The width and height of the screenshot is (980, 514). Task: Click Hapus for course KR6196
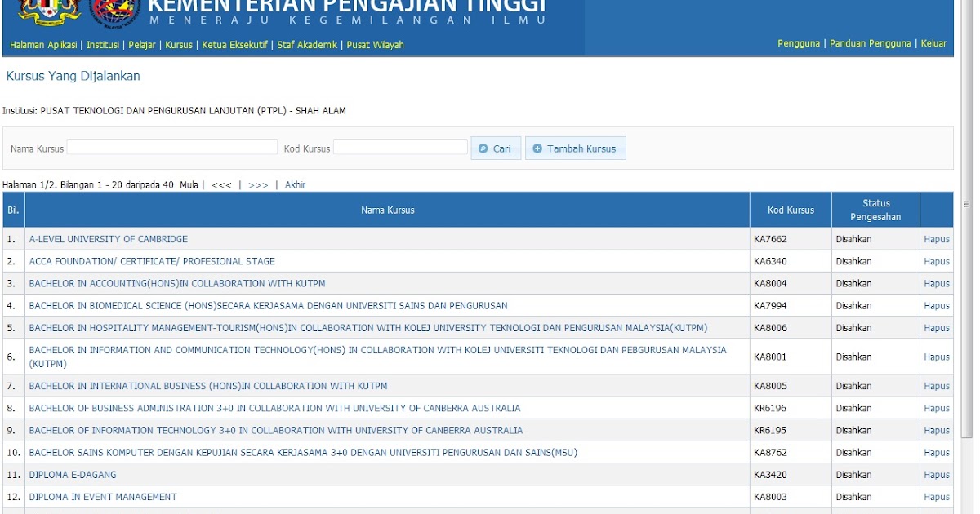tap(937, 408)
